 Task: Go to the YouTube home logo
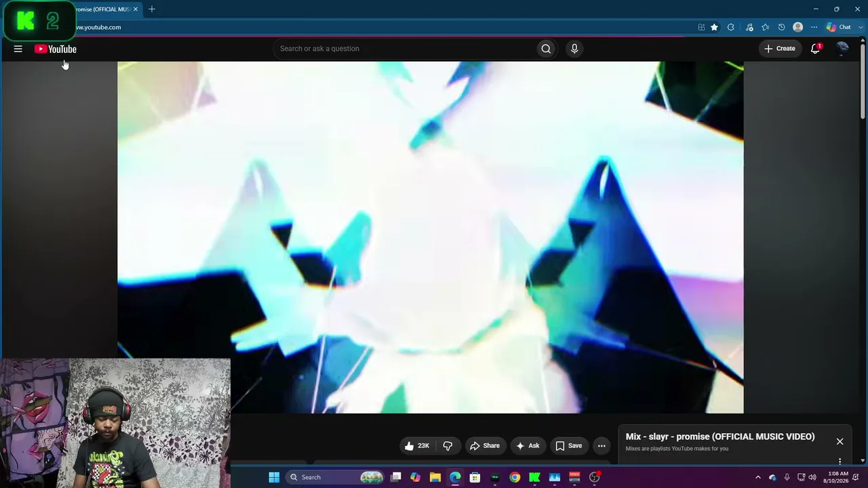[x=56, y=49]
